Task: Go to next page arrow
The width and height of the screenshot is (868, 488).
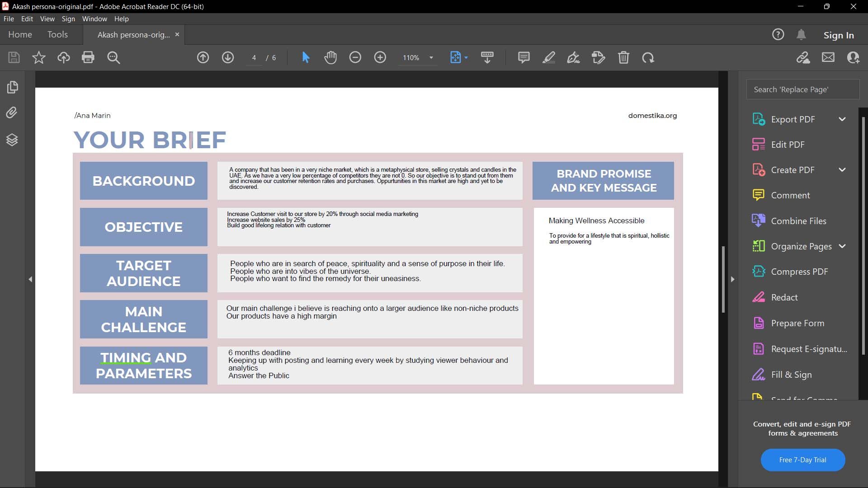Action: click(x=228, y=57)
